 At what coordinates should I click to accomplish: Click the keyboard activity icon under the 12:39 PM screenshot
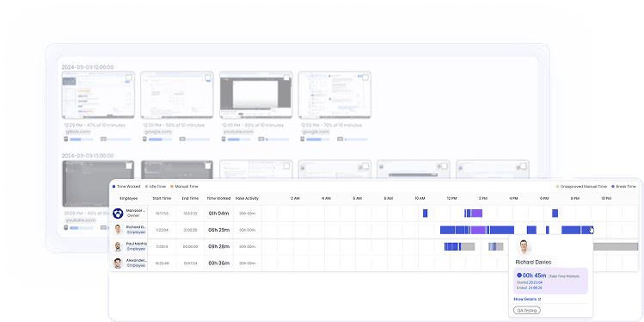click(x=182, y=139)
